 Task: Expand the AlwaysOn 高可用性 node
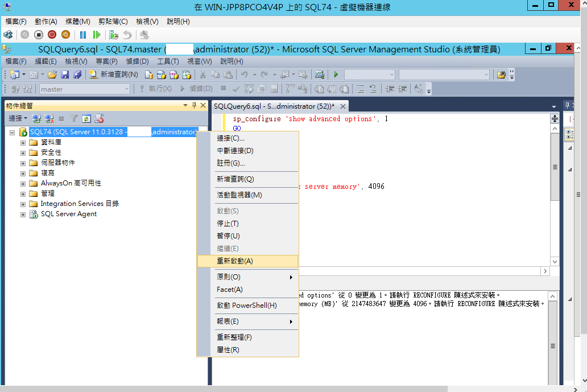point(23,184)
